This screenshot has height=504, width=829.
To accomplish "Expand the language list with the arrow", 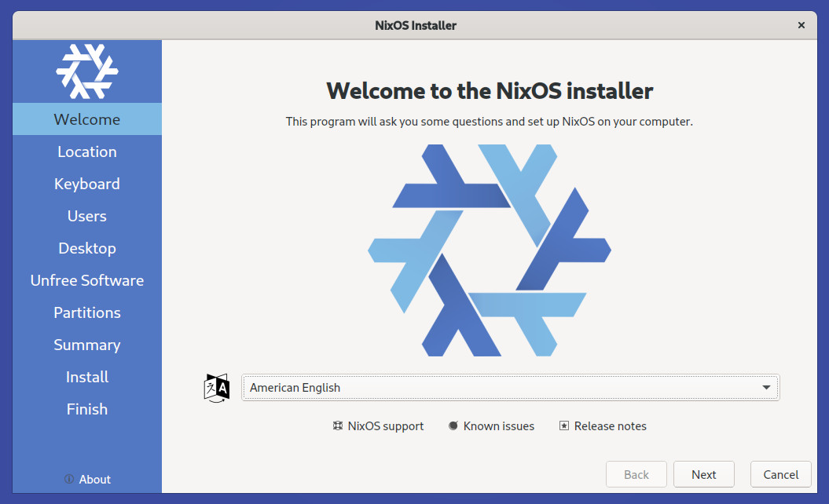I will (766, 388).
